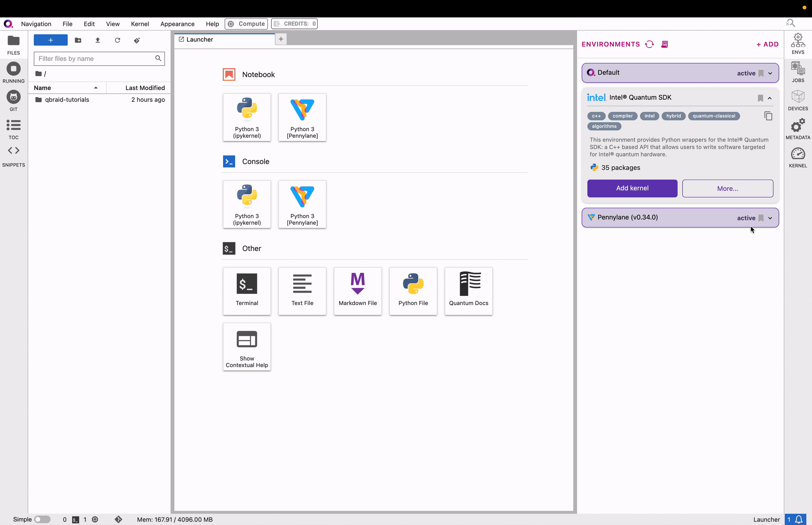Open the Table of Contents panel

point(13,129)
